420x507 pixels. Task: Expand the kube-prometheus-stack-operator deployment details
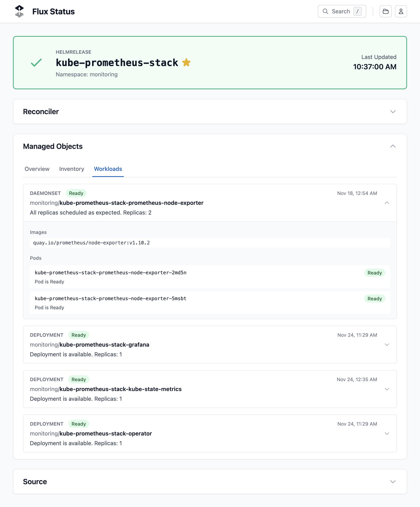pos(387,433)
